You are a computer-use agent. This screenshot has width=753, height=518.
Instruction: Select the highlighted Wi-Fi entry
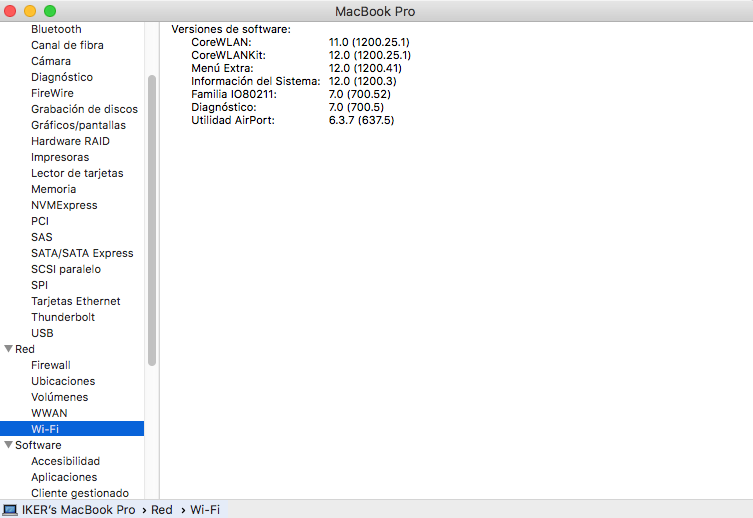(72, 429)
